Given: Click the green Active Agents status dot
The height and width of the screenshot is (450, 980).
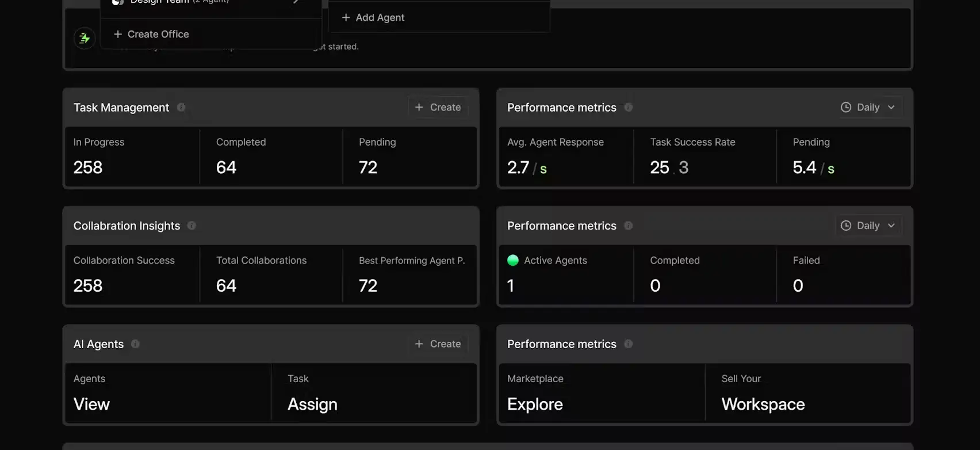Looking at the screenshot, I should pyautogui.click(x=513, y=260).
